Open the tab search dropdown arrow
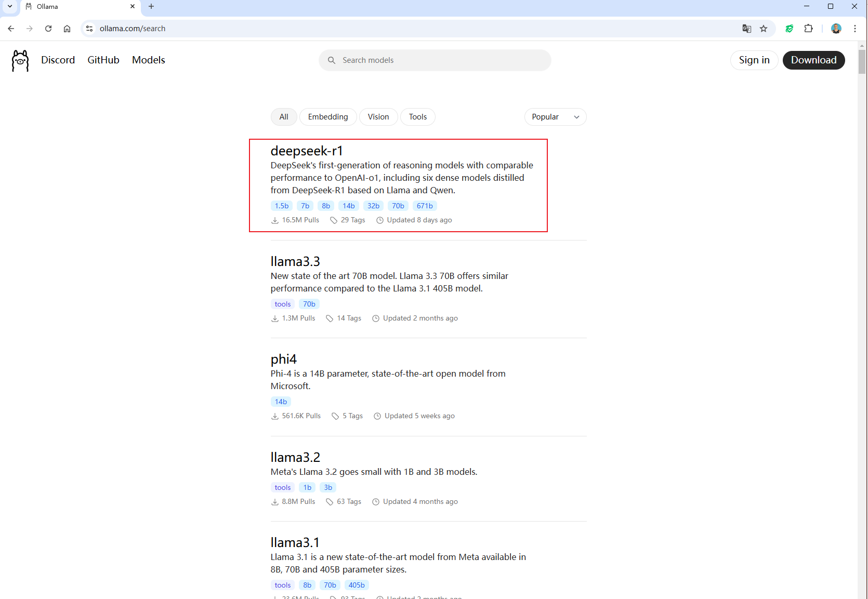This screenshot has width=868, height=599. tap(10, 6)
